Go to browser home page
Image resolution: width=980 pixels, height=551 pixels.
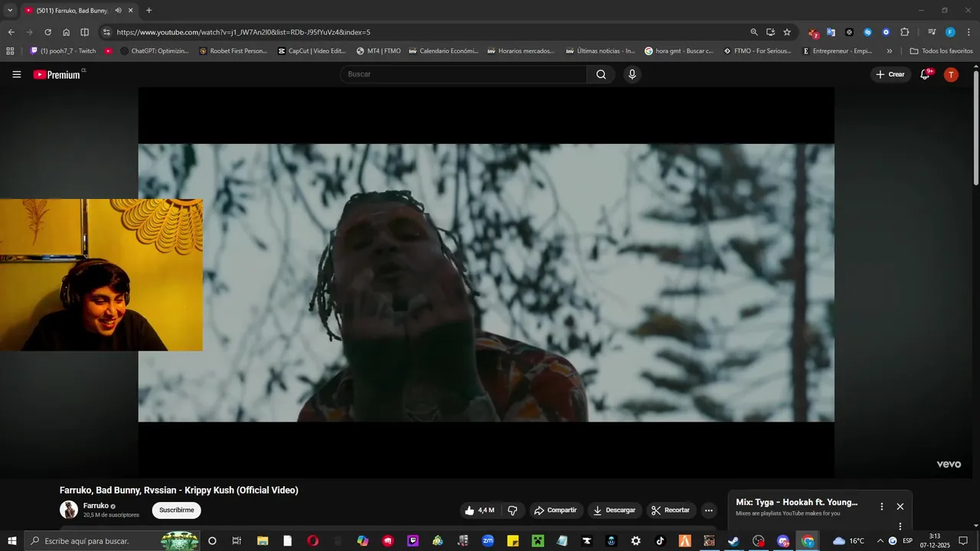click(66, 32)
